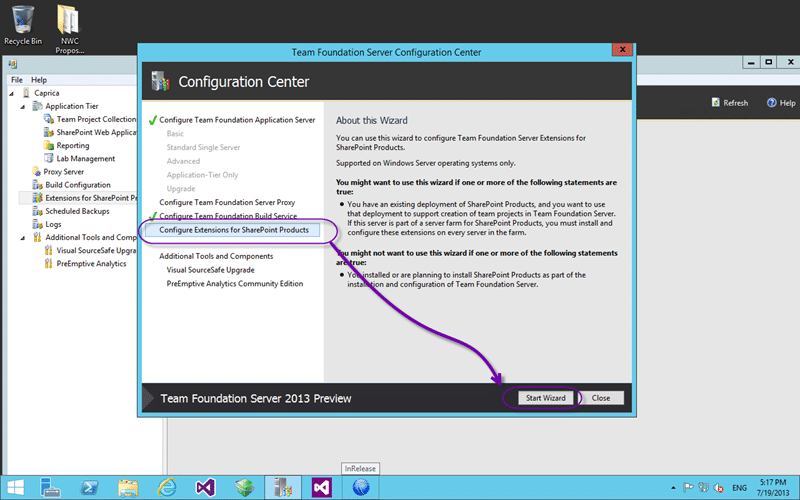Select PreEmptive Analytics tree item
Image resolution: width=800 pixels, height=500 pixels.
[x=91, y=264]
